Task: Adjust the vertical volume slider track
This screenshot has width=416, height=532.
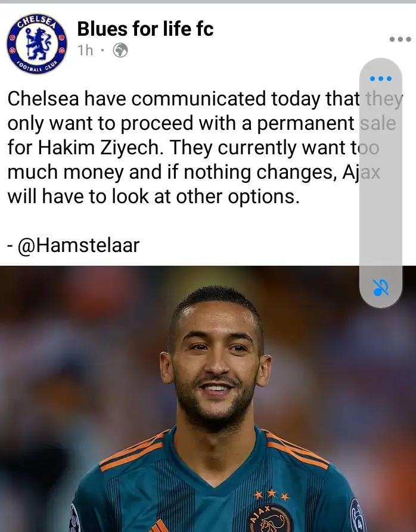Action: click(x=381, y=183)
